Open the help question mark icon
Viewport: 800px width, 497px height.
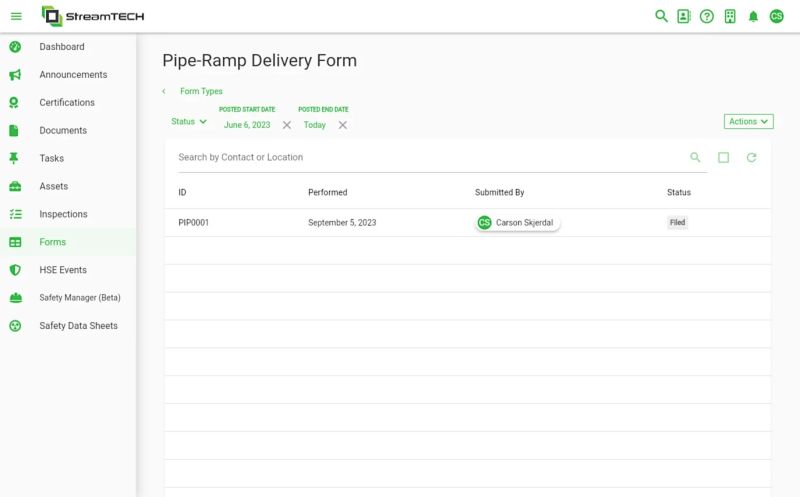click(707, 16)
